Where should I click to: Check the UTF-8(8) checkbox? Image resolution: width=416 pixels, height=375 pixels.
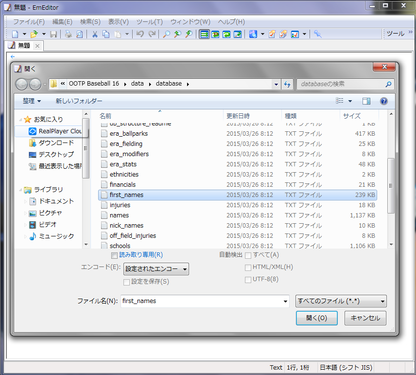tap(248, 280)
